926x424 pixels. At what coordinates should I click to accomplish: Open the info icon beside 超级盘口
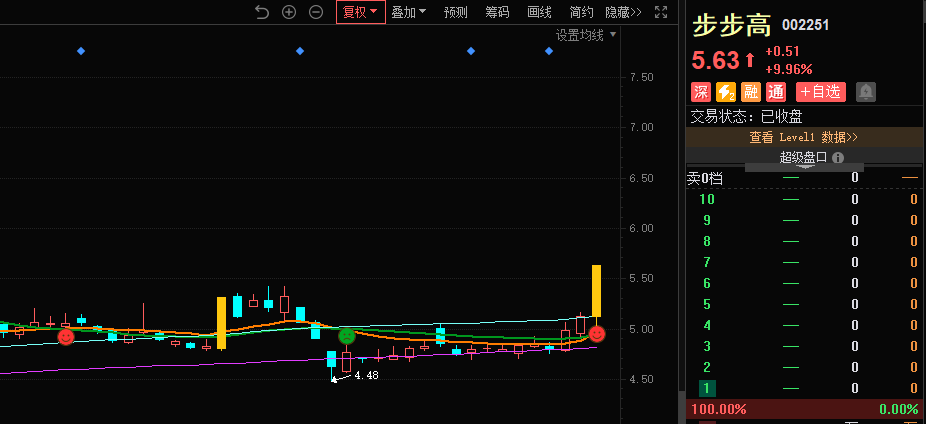[x=838, y=157]
